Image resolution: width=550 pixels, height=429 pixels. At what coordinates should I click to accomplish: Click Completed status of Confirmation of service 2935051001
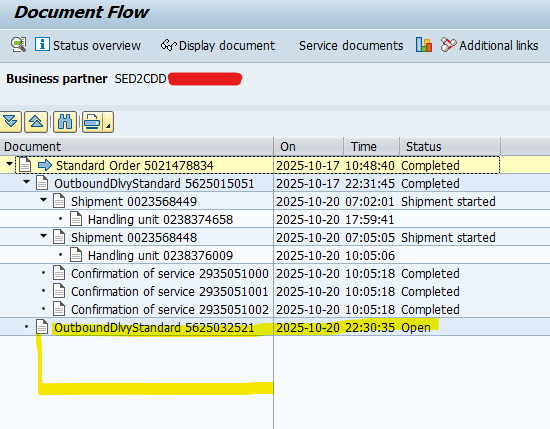pos(430,291)
